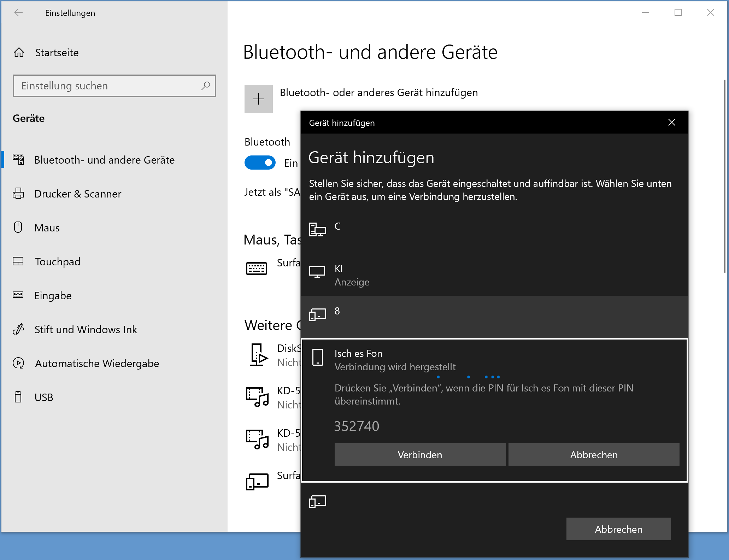The image size is (729, 560).
Task: Click the phone icon next to Isch es Fon
Action: pos(317,357)
